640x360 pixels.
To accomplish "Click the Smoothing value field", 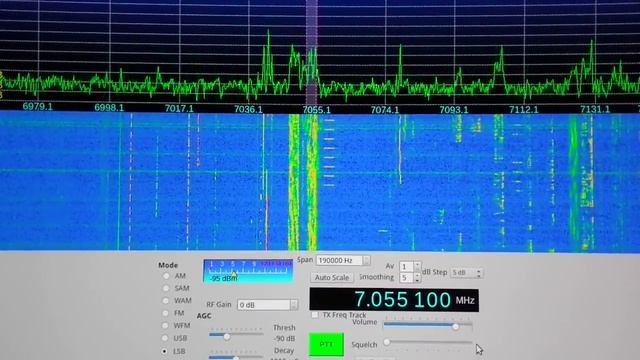I will pos(407,278).
